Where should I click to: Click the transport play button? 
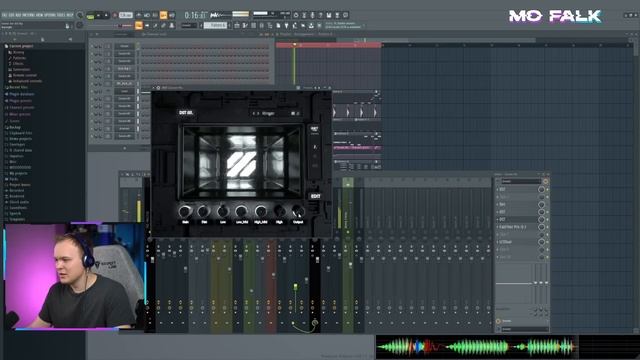(98, 16)
